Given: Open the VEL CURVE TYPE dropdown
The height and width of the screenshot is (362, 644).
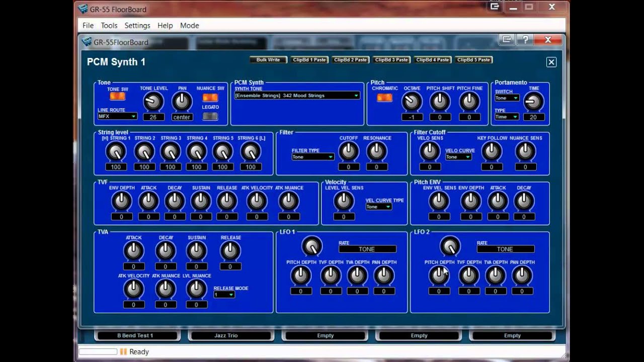Looking at the screenshot, I should click(x=379, y=207).
